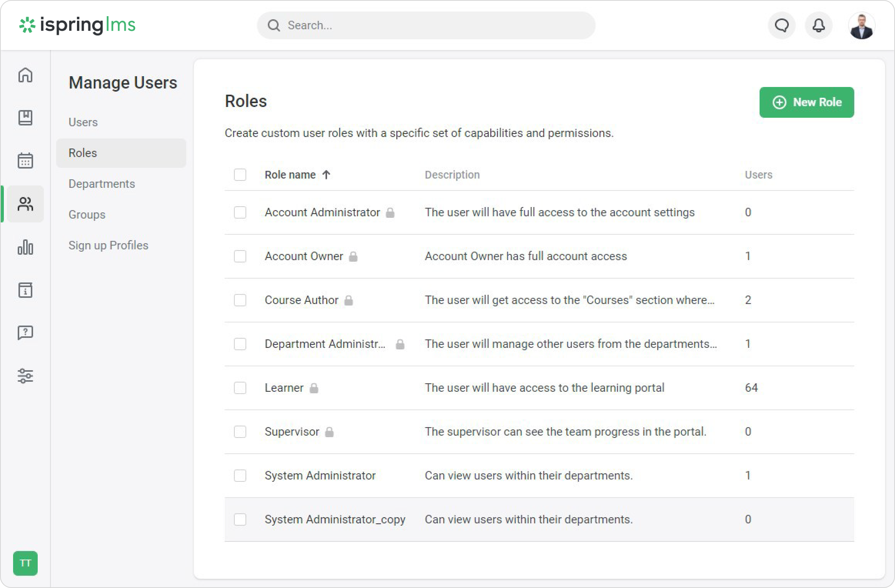Viewport: 895px width, 588px height.
Task: Open the notifications bell
Action: [818, 25]
